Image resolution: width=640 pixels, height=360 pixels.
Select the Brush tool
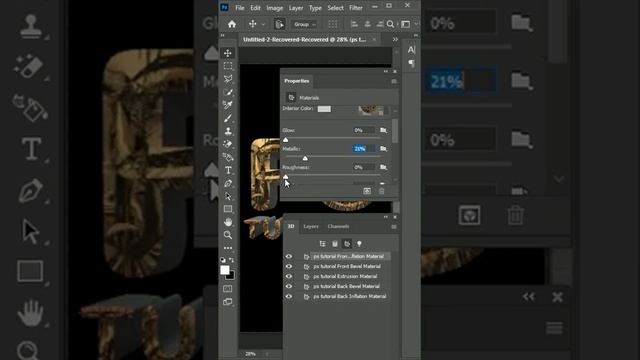click(x=228, y=118)
